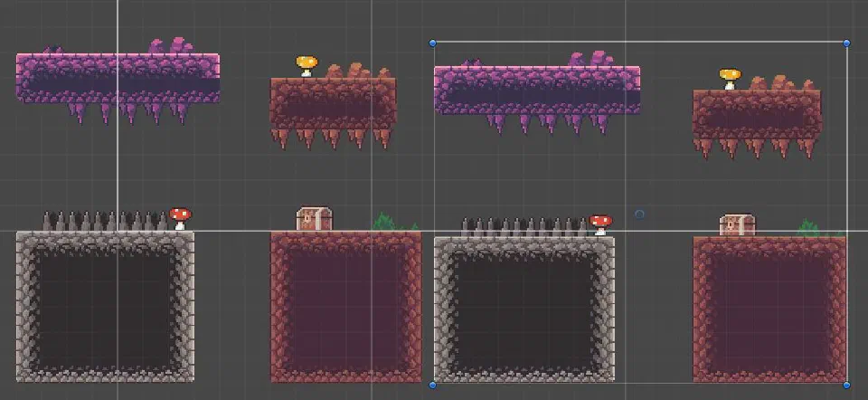The image size is (868, 400).
Task: Click the selection box's top-left blue handle
Action: (x=433, y=43)
